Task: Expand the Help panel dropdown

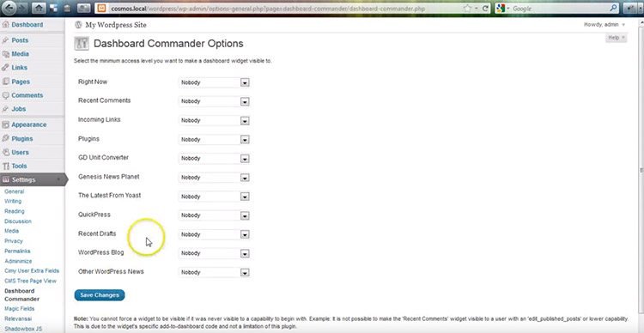Action: point(616,38)
